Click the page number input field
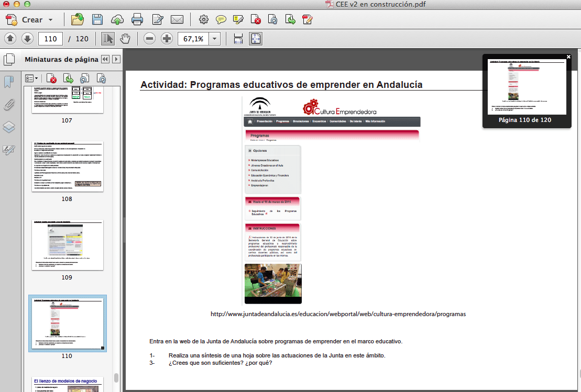Screen dimensions: 581x392 coord(51,39)
